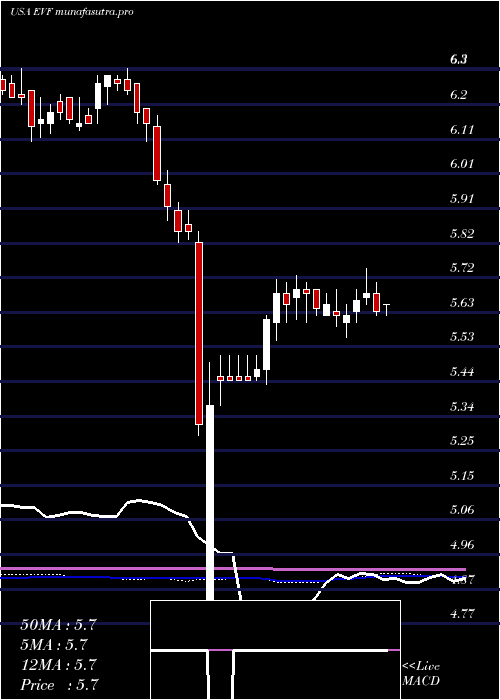Image resolution: width=500 pixels, height=700 pixels.
Task: Click the 5.25 price axis label
Action: click(462, 441)
